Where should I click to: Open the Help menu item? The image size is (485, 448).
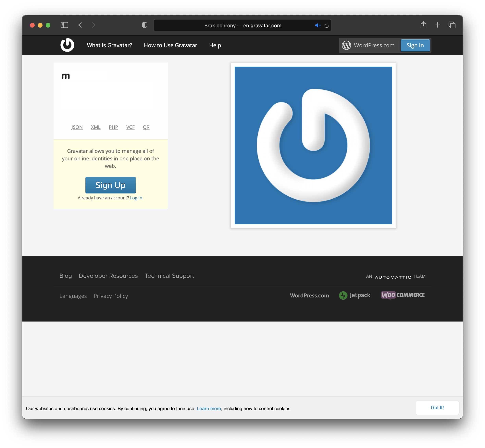pyautogui.click(x=215, y=45)
